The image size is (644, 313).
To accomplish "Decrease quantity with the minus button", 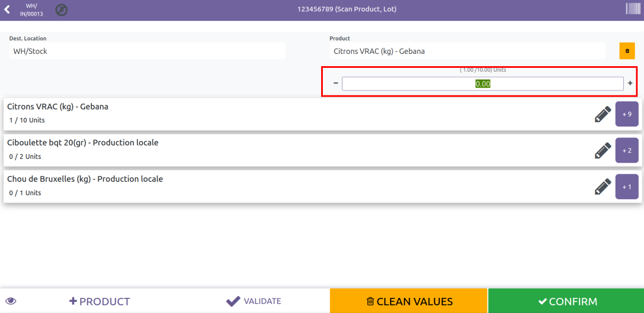I will click(336, 83).
